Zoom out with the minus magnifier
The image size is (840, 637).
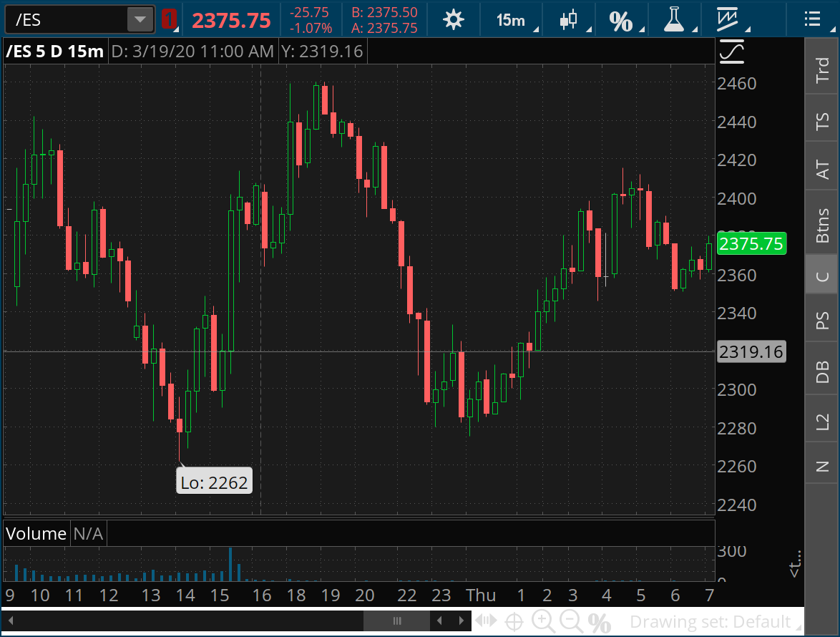click(571, 621)
